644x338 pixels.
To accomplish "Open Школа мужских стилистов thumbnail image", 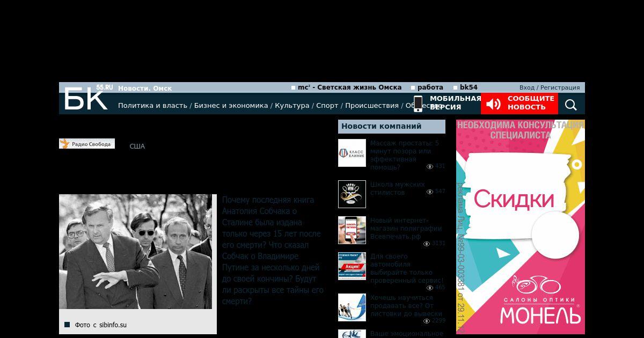I will 352,194.
